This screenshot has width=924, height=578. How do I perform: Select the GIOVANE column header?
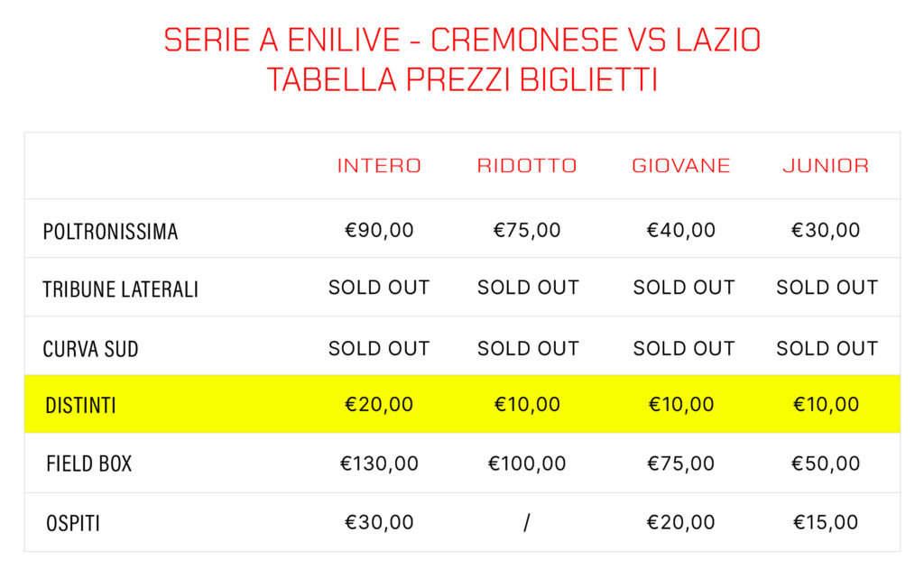pyautogui.click(x=681, y=166)
